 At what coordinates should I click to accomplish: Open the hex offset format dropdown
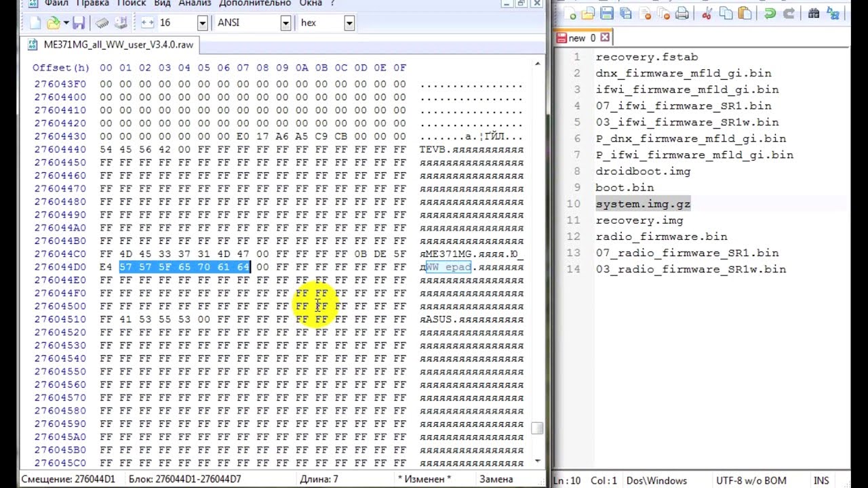coord(349,23)
